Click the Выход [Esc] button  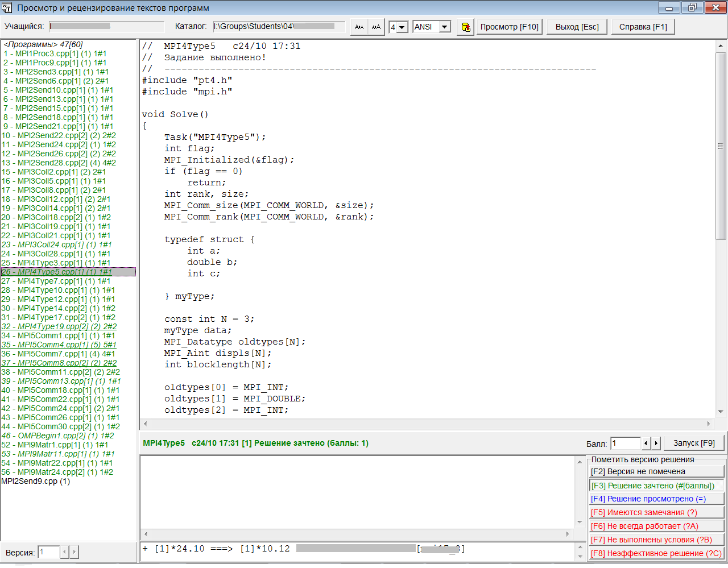577,27
